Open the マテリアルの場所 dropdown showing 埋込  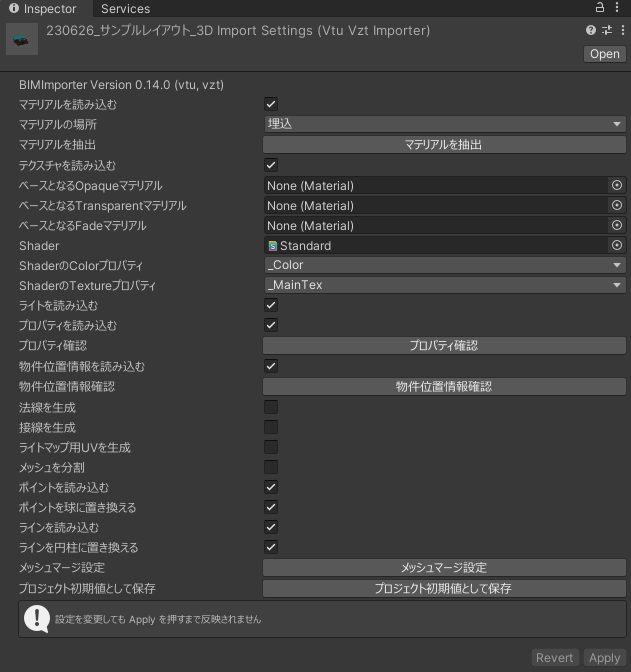[x=444, y=124]
